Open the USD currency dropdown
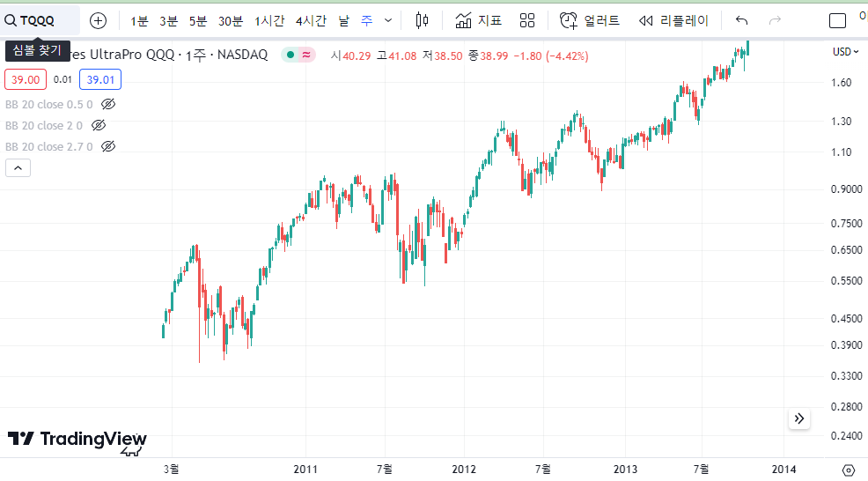Image resolution: width=868 pixels, height=481 pixels. pyautogui.click(x=846, y=51)
